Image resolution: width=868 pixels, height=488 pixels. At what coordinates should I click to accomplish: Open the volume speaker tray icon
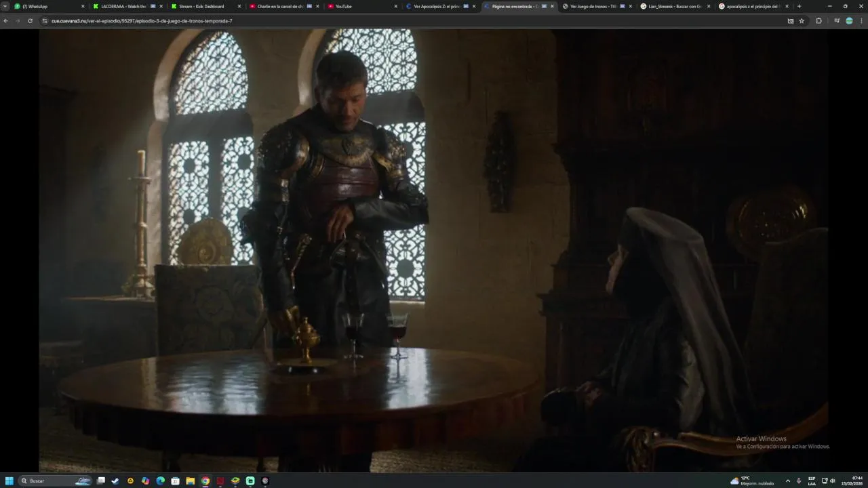click(x=833, y=481)
